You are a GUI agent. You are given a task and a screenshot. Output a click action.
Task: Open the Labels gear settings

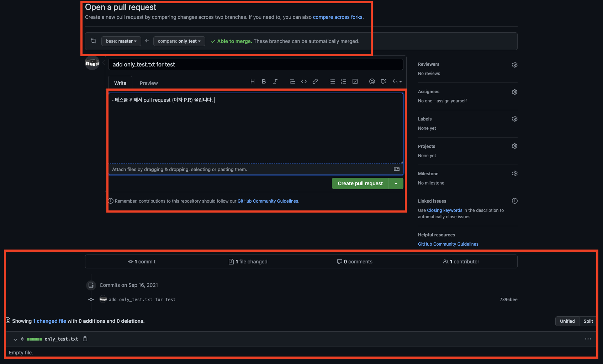pos(515,119)
